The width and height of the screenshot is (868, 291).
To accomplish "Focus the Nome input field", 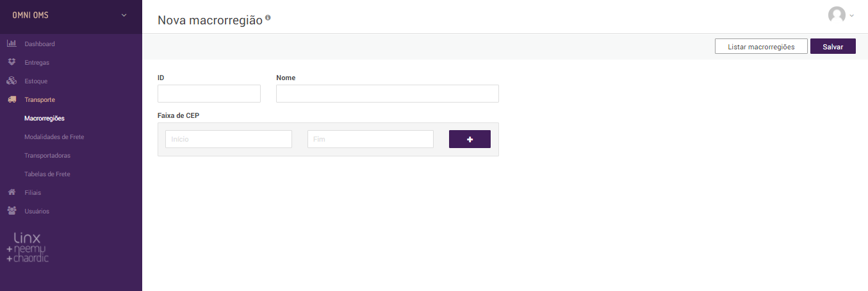I will click(x=388, y=94).
